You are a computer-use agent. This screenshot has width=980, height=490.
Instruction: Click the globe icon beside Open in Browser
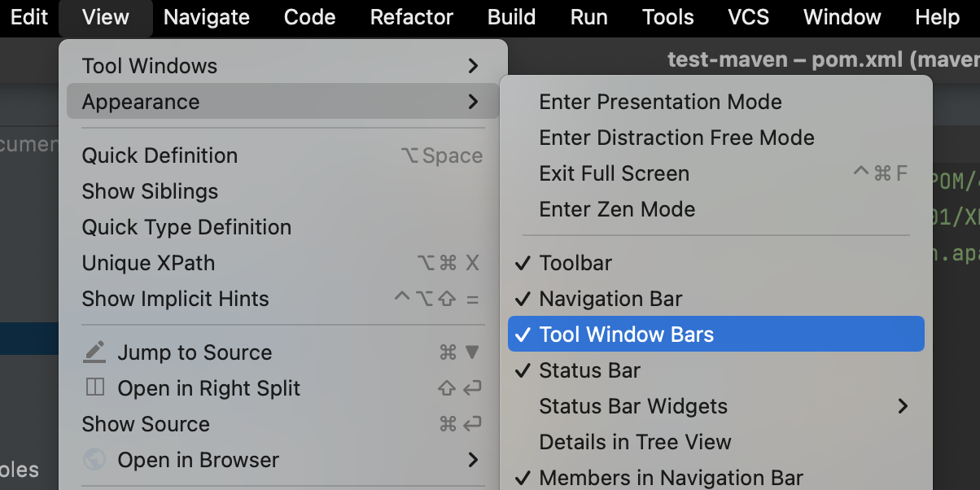(95, 460)
